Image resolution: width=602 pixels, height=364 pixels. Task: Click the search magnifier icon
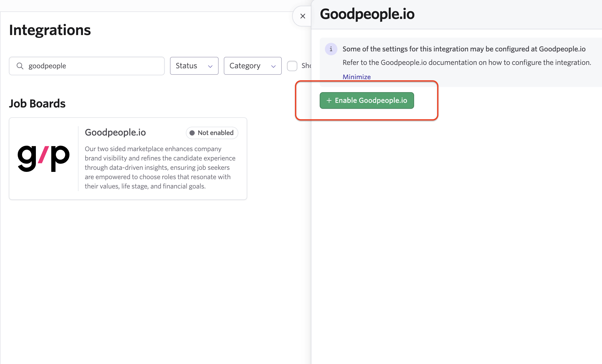point(20,66)
